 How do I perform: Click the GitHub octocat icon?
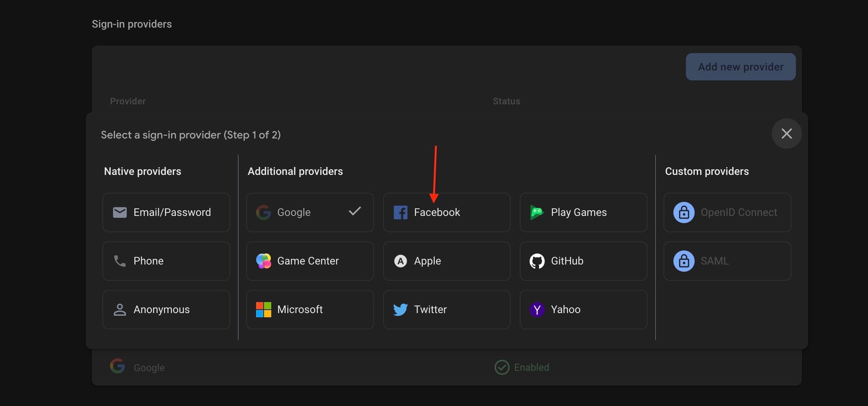coord(537,261)
